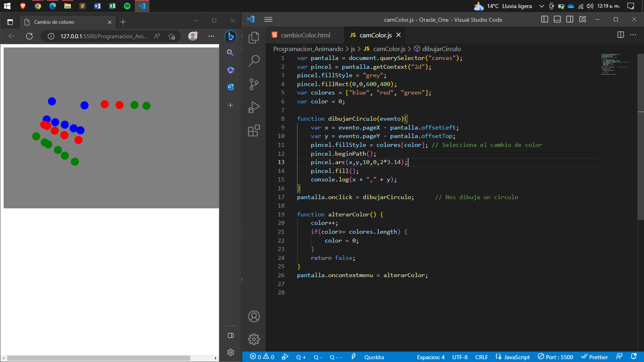Open the browser tab actions menu

point(10,22)
